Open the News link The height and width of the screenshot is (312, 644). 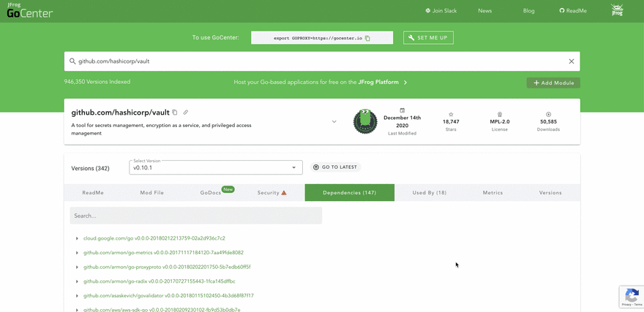(x=484, y=11)
